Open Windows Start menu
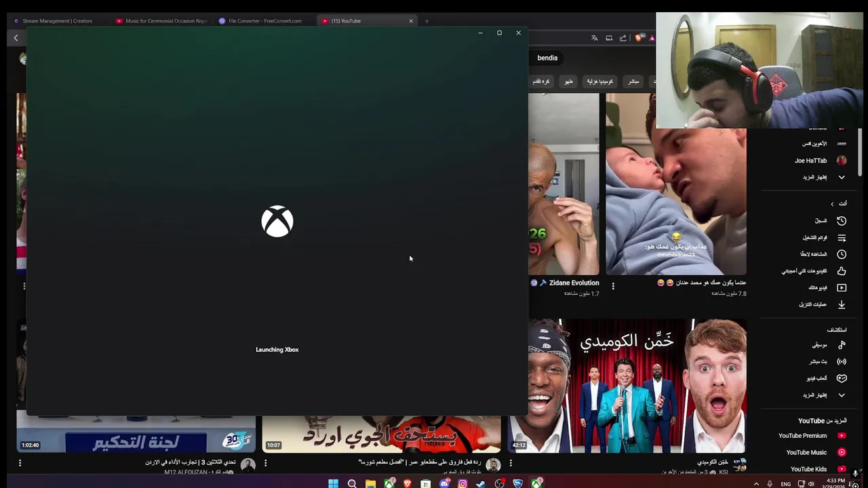This screenshot has height=488, width=868. pyautogui.click(x=333, y=483)
